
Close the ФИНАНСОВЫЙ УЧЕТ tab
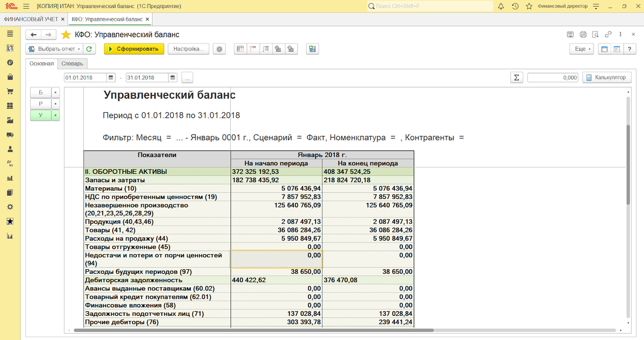(x=63, y=19)
